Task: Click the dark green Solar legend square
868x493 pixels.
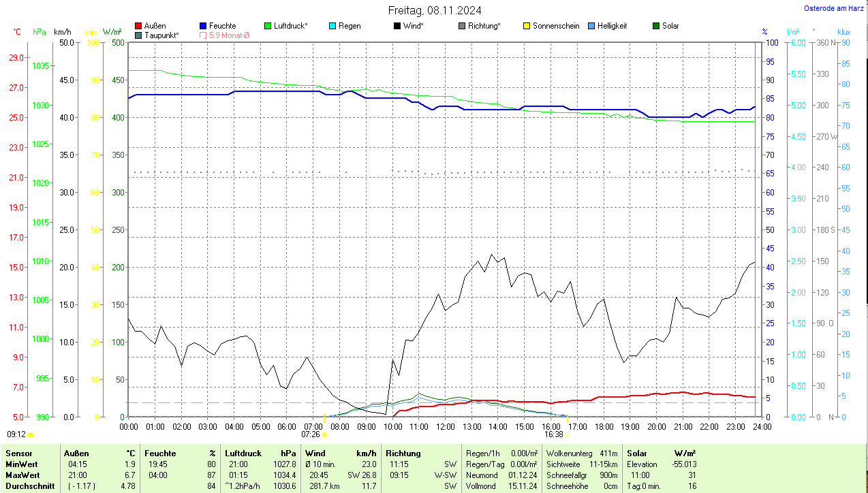Action: click(656, 26)
